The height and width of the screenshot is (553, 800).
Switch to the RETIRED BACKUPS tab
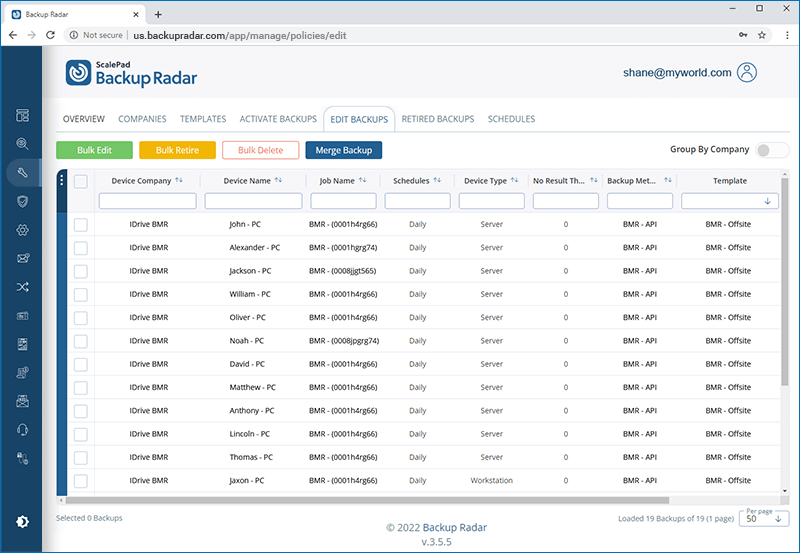pos(438,119)
